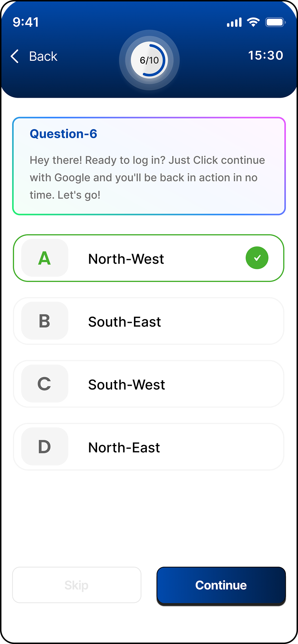298x644 pixels.
Task: Tap the A letter badge
Action: click(x=45, y=258)
